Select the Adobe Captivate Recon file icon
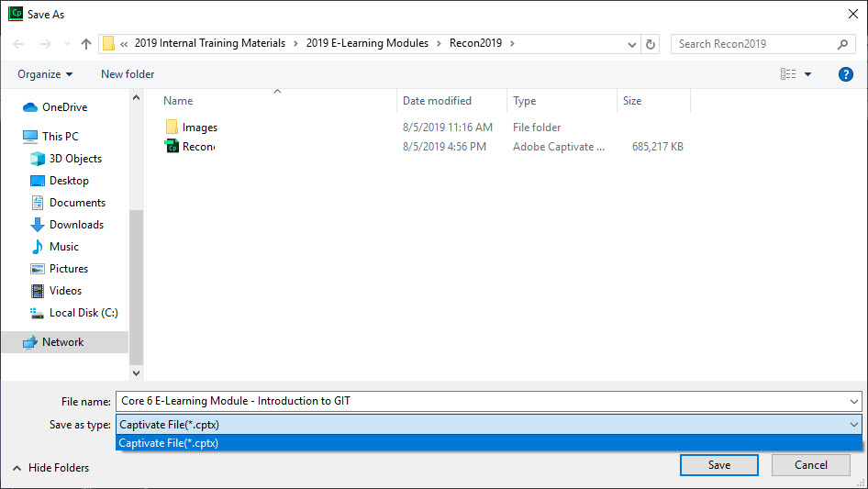This screenshot has height=489, width=868. (172, 147)
